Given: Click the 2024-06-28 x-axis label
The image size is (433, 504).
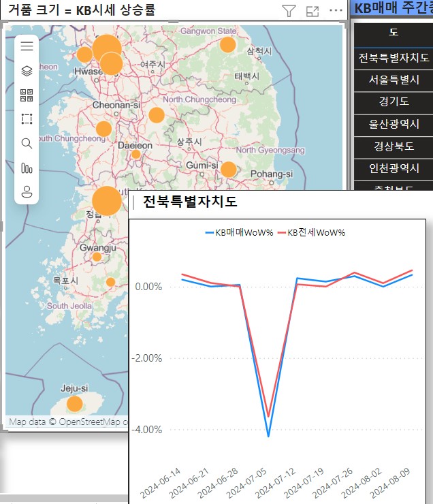Looking at the screenshot, I should (x=218, y=482).
